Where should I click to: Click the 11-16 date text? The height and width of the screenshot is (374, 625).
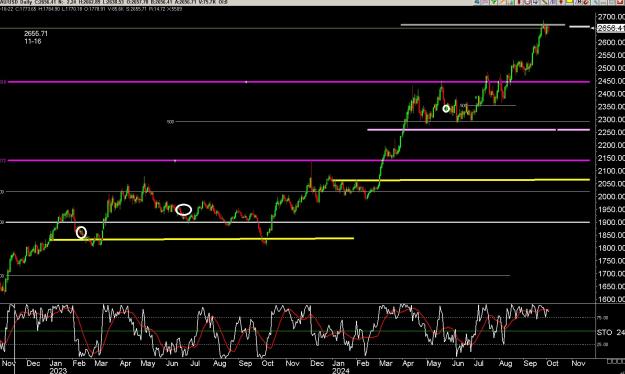tap(33, 41)
